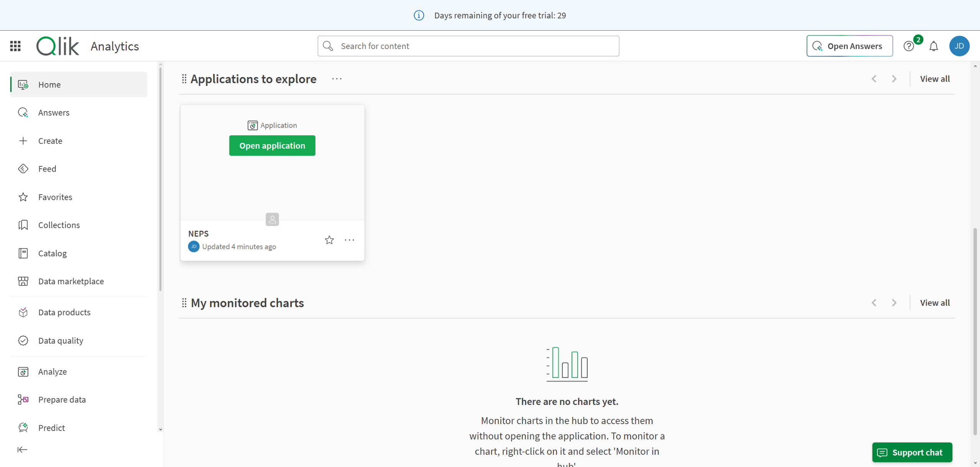Screen dimensions: 980x467
Task: Click the JD user avatar
Action: pyautogui.click(x=959, y=46)
